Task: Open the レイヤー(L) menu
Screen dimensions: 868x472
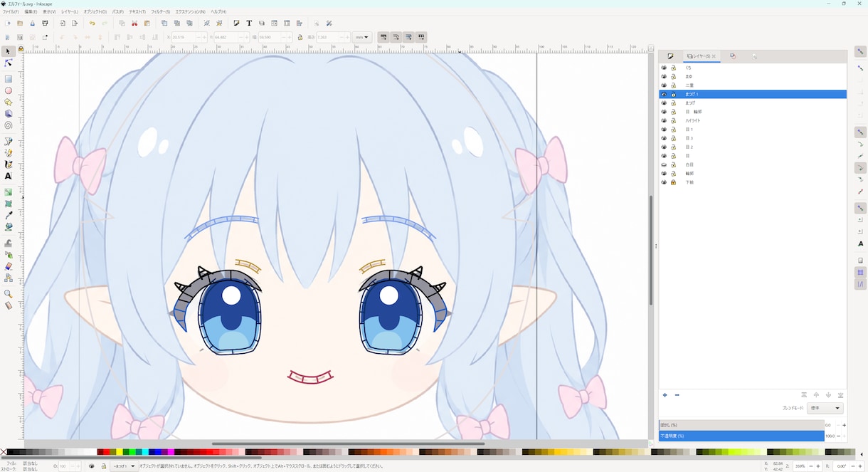Action: click(70, 12)
